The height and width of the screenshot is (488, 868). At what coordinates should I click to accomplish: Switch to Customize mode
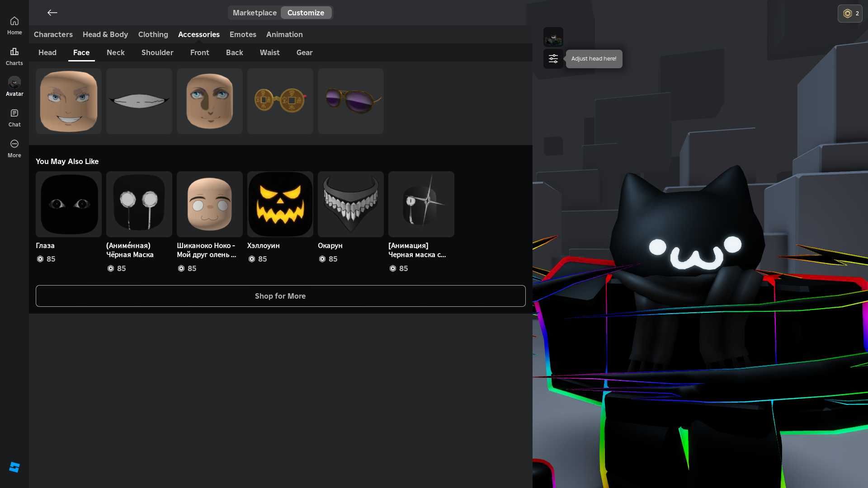point(306,13)
